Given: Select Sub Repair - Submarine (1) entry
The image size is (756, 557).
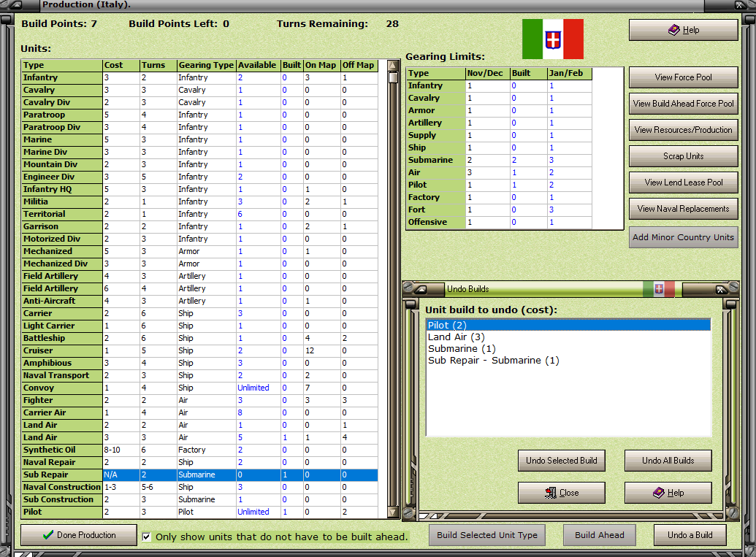Looking at the screenshot, I should tap(493, 360).
